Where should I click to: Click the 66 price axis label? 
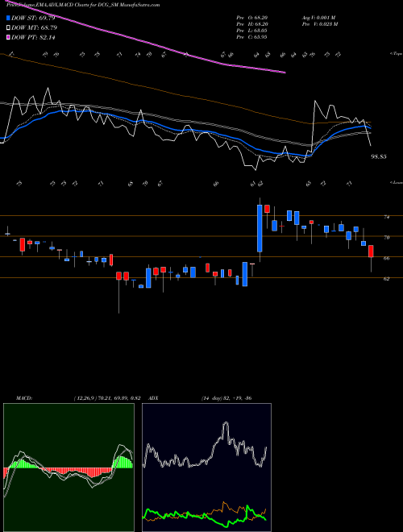(x=386, y=259)
